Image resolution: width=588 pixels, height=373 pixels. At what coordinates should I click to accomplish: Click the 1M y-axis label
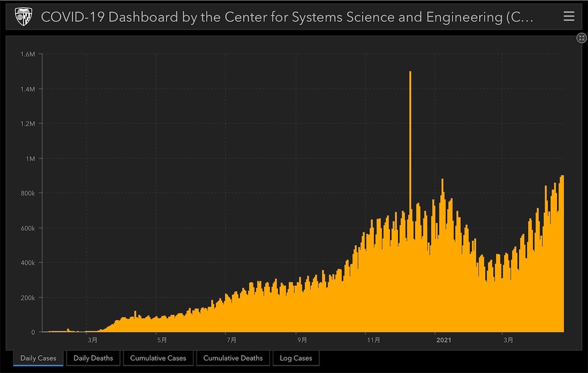pos(30,159)
